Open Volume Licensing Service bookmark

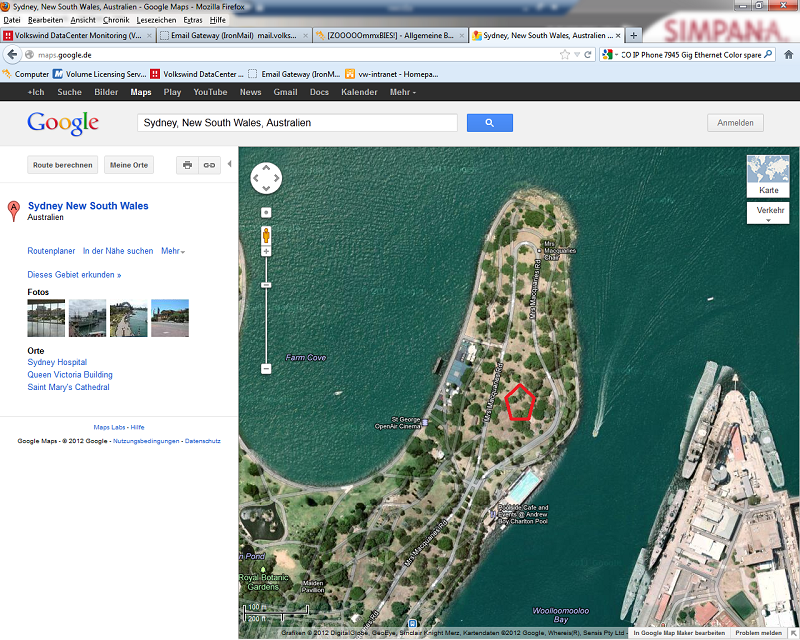click(100, 74)
